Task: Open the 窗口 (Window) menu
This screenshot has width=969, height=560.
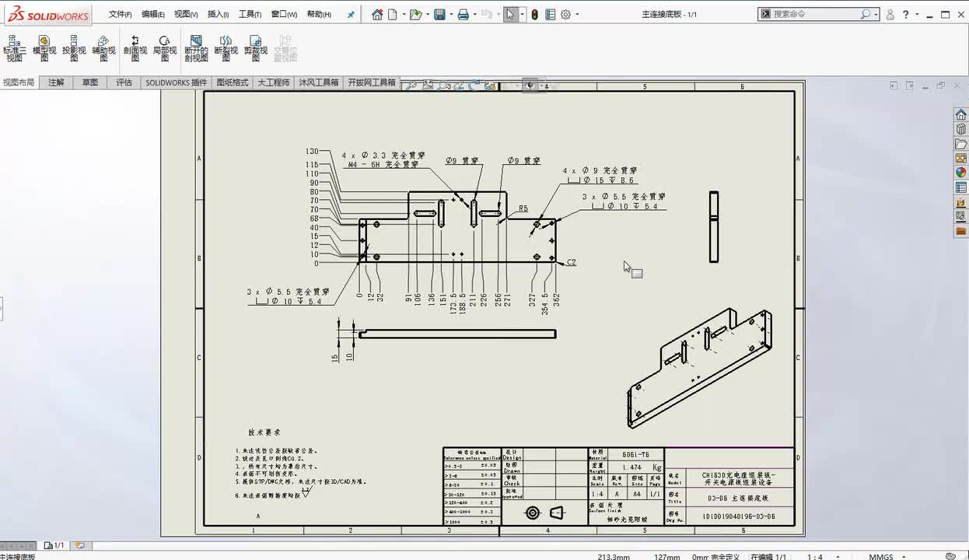Action: tap(284, 14)
